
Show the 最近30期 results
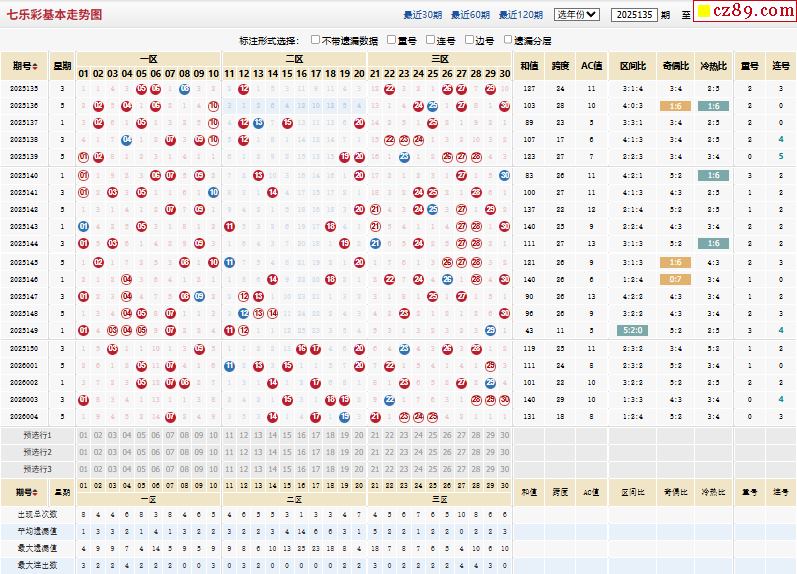[x=422, y=15]
